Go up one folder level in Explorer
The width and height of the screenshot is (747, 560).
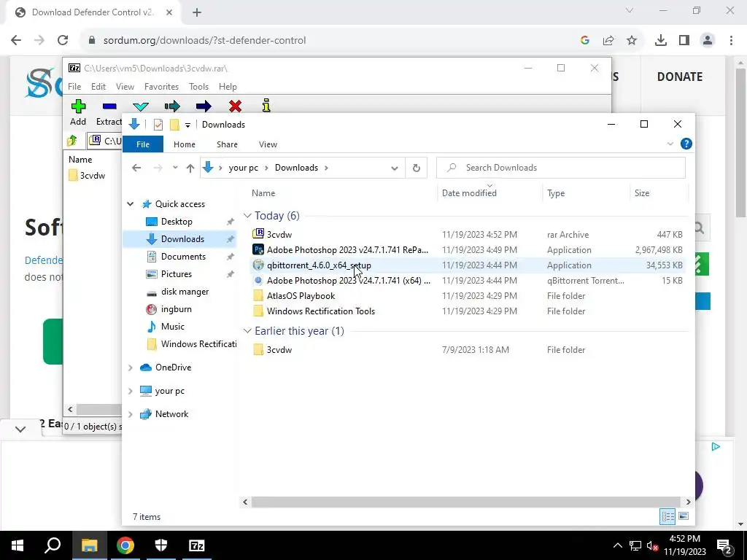click(x=190, y=168)
